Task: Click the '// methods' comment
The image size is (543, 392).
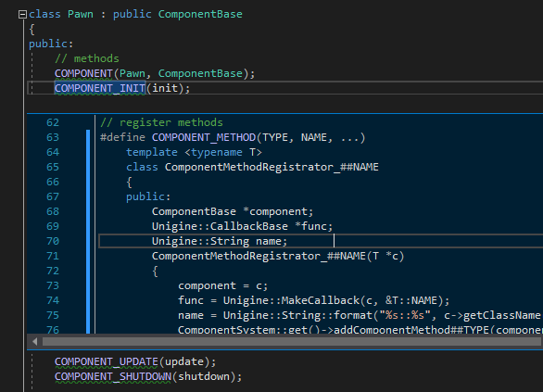Action: pos(87,58)
